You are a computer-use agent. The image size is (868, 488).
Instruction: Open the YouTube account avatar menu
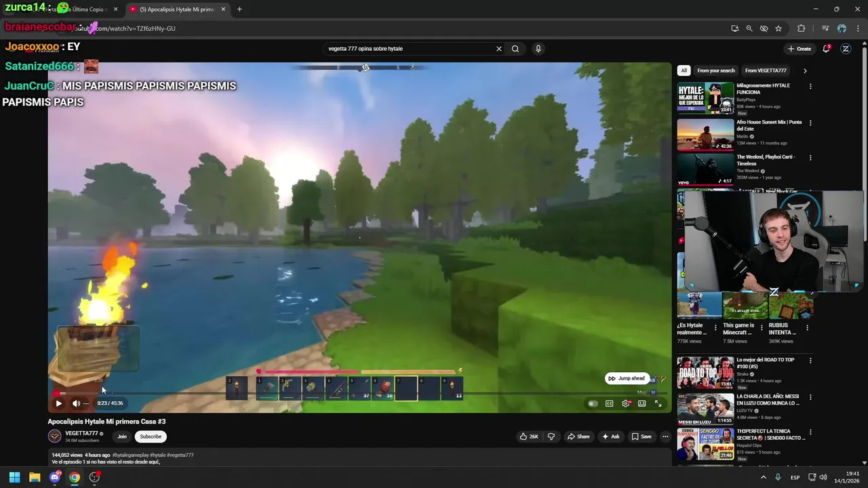[846, 49]
